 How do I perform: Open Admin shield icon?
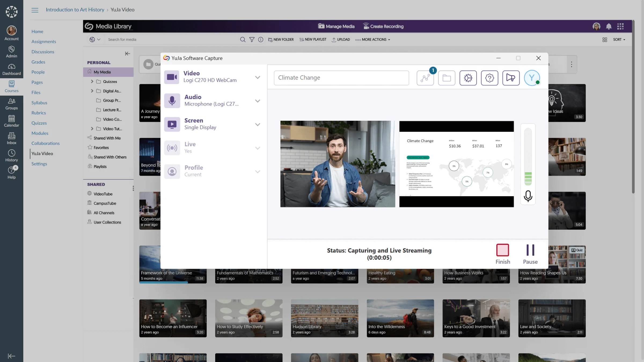point(12,49)
